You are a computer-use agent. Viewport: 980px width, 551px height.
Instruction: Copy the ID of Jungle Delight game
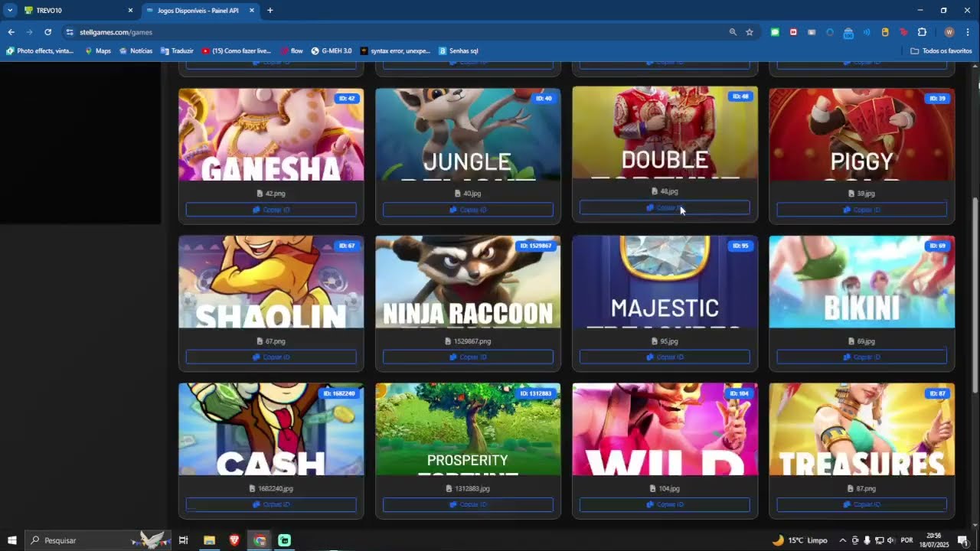pos(468,210)
